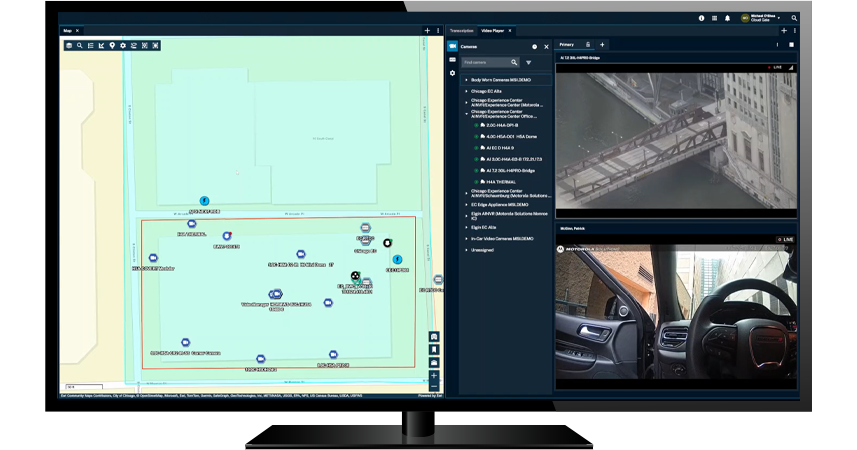Open the Cameras sidebar icon
The width and height of the screenshot is (857, 450).
pyautogui.click(x=453, y=46)
